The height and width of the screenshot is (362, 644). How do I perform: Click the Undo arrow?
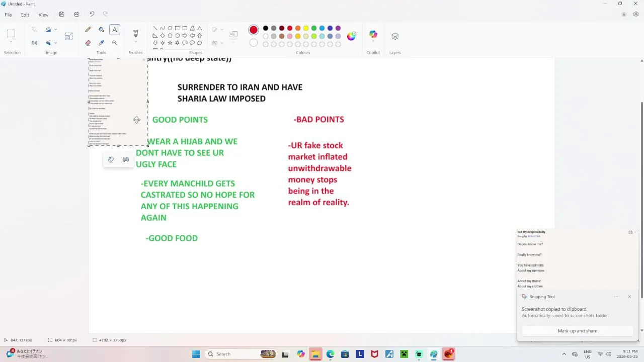point(92,15)
